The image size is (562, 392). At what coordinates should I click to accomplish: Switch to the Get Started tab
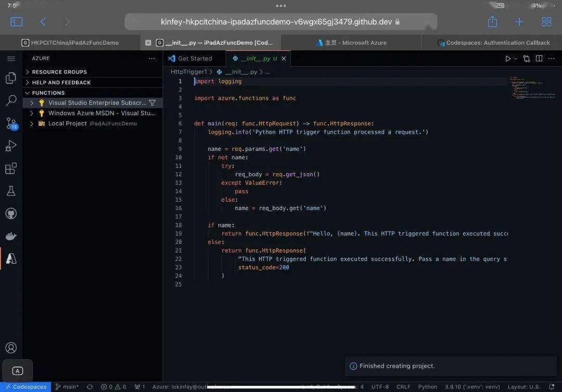(194, 59)
